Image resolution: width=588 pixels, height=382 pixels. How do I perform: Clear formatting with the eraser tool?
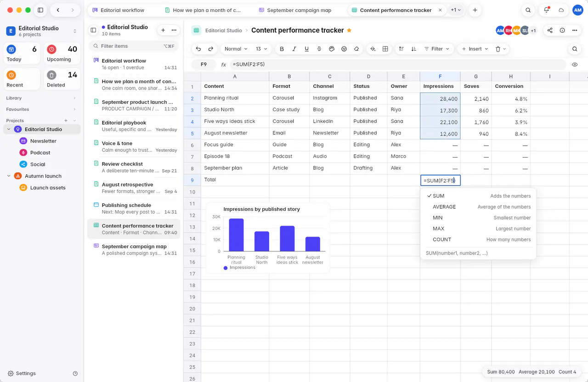[356, 49]
